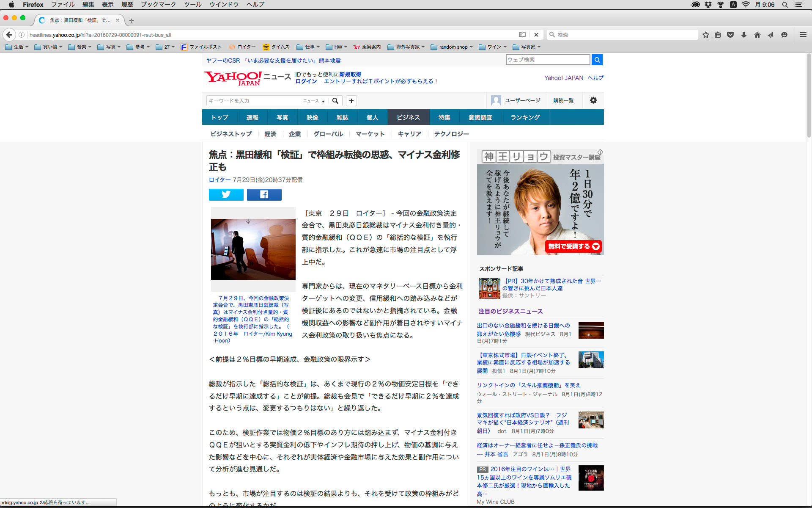812x508 pixels.
Task: Expand the ワイン bookmarks folder
Action: 493,47
